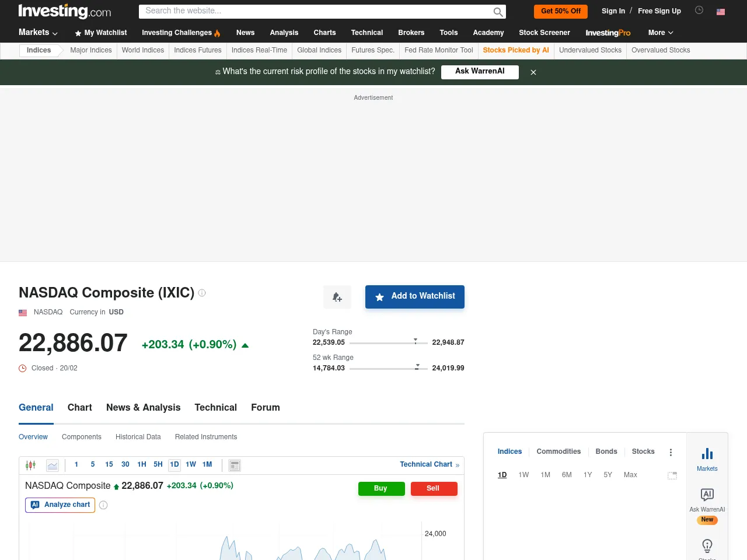Click the Sell button on the chart
The image size is (747, 560).
[434, 488]
